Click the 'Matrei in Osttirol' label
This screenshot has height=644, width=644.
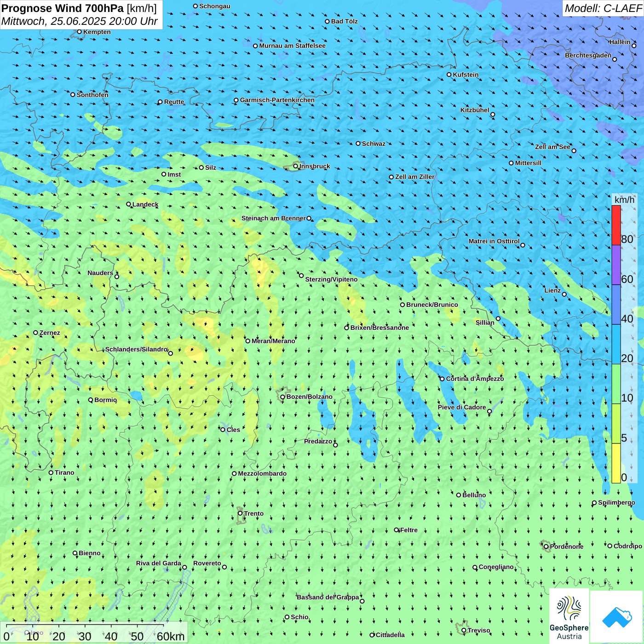[x=494, y=241]
